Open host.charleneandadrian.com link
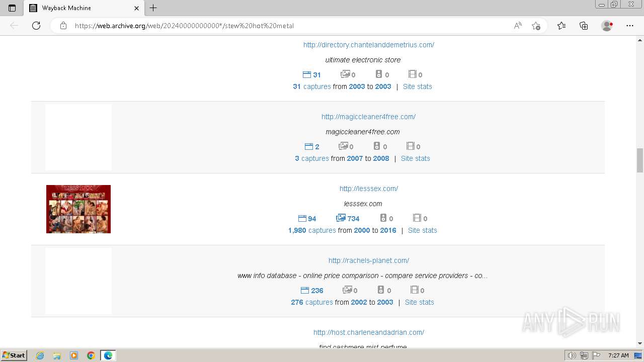 pyautogui.click(x=369, y=332)
